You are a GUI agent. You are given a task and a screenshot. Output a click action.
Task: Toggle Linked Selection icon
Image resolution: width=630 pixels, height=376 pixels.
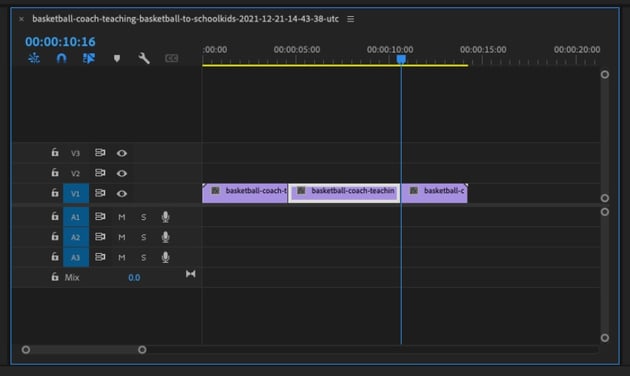[x=89, y=58]
